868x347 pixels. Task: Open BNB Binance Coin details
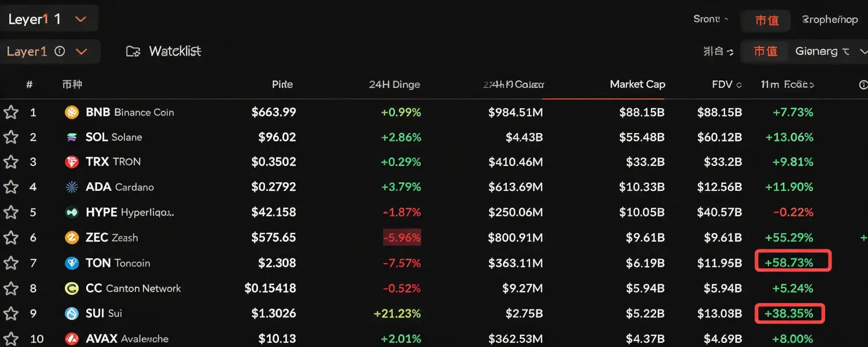coord(130,112)
